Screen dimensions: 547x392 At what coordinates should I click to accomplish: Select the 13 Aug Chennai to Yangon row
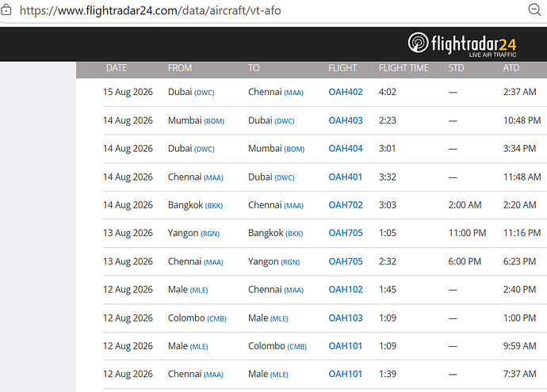coord(325,261)
